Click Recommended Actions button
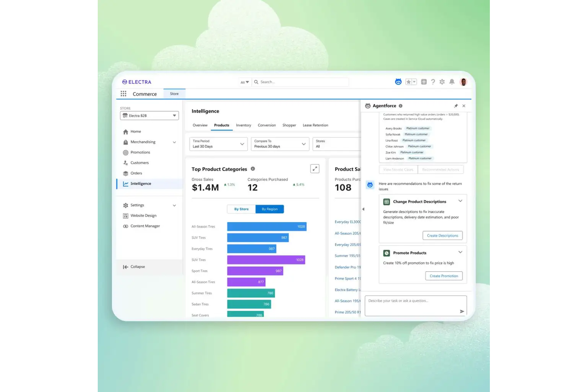588x392 pixels. tap(440, 170)
